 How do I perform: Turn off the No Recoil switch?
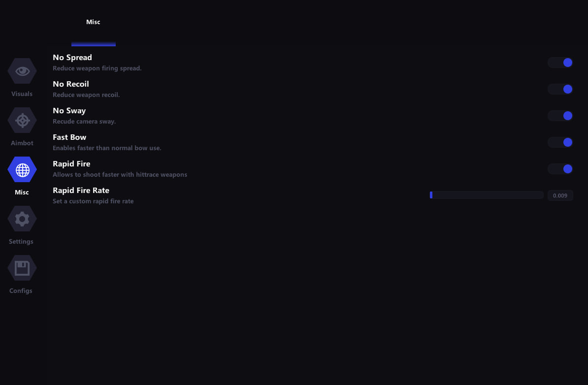[x=560, y=89]
